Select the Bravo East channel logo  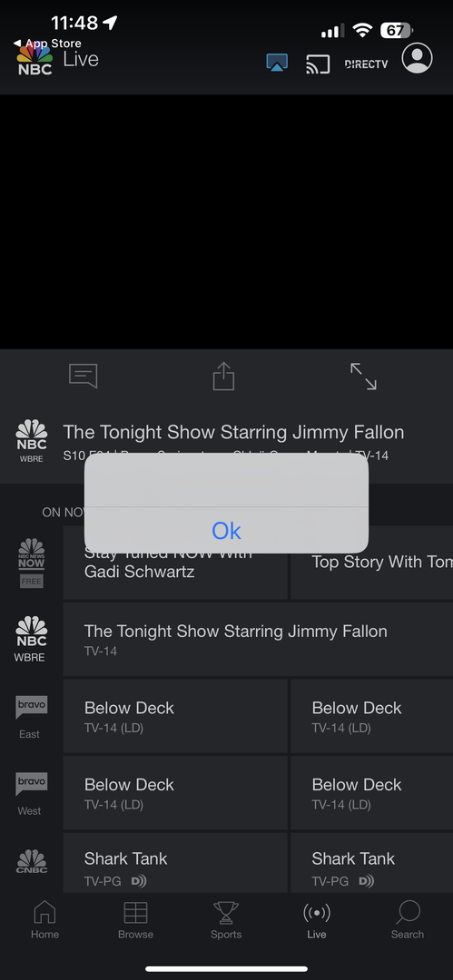[x=31, y=717]
